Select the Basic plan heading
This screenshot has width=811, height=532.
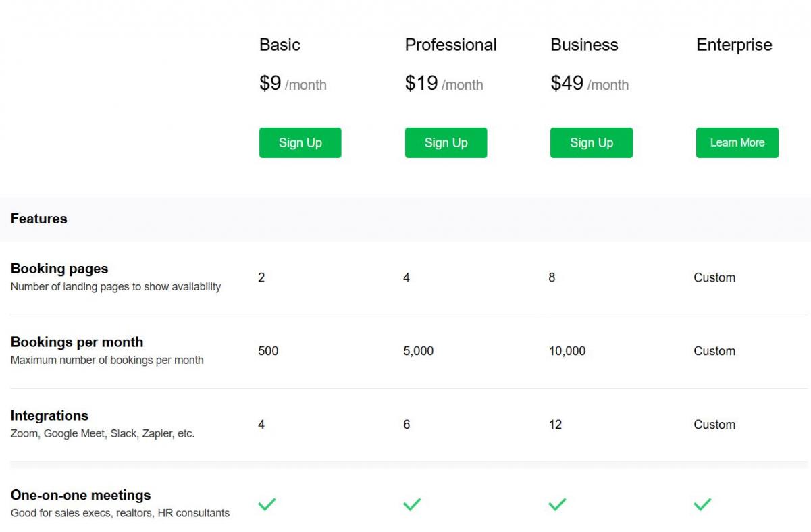[280, 45]
